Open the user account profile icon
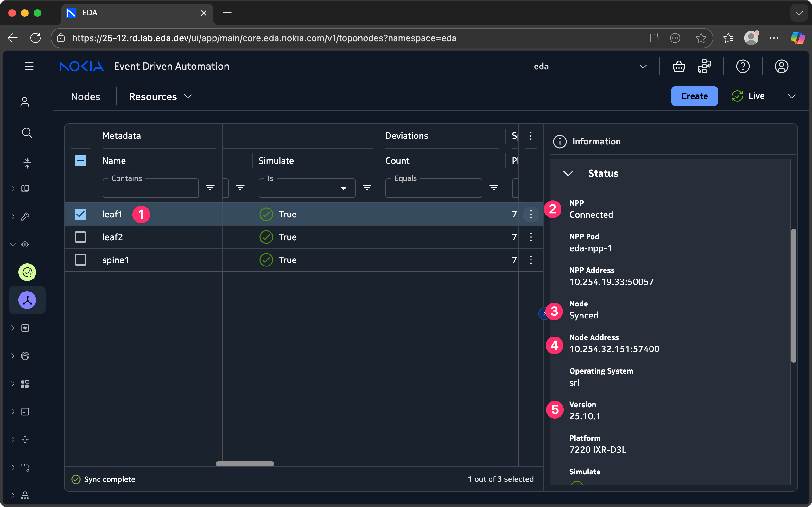The height and width of the screenshot is (507, 812). 781,67
